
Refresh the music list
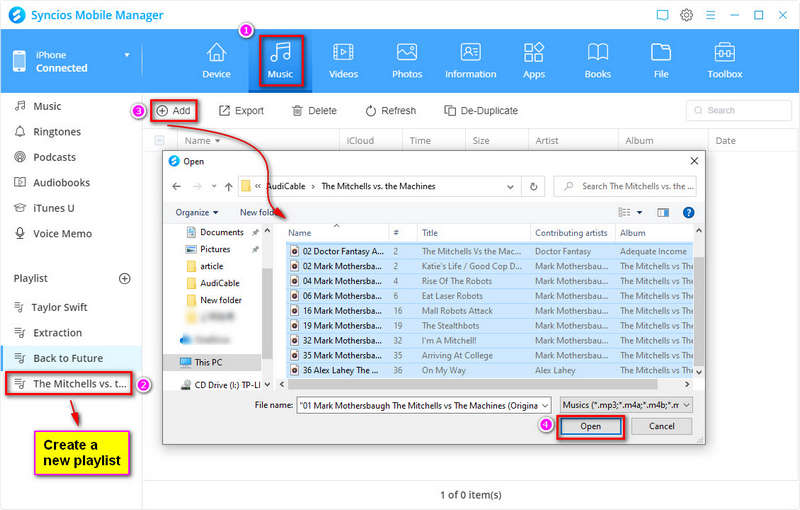point(390,111)
